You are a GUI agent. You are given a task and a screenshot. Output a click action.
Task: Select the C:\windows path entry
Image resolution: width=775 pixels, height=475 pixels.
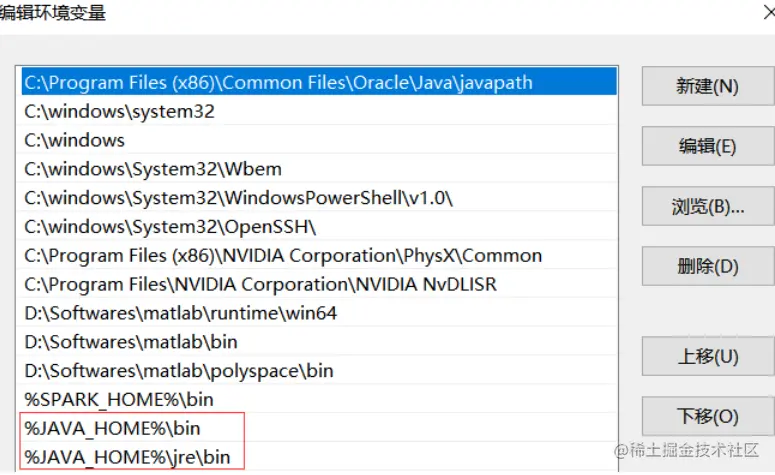click(317, 140)
